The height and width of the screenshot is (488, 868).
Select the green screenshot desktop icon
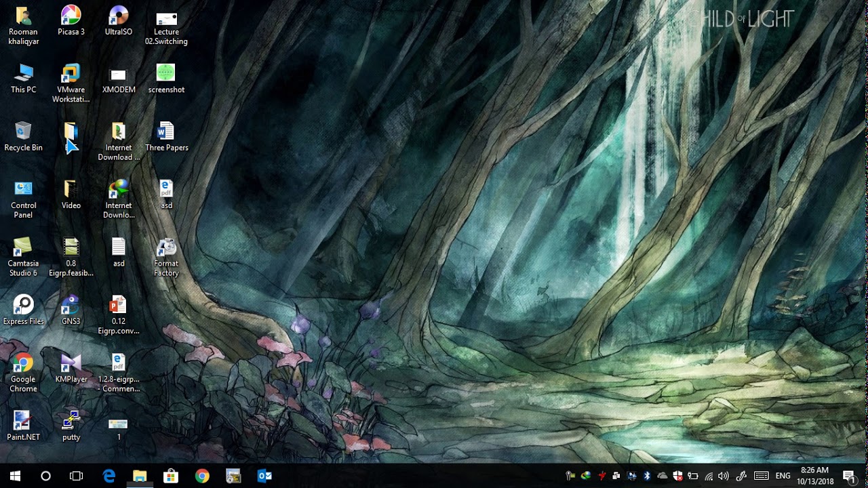pyautogui.click(x=166, y=78)
